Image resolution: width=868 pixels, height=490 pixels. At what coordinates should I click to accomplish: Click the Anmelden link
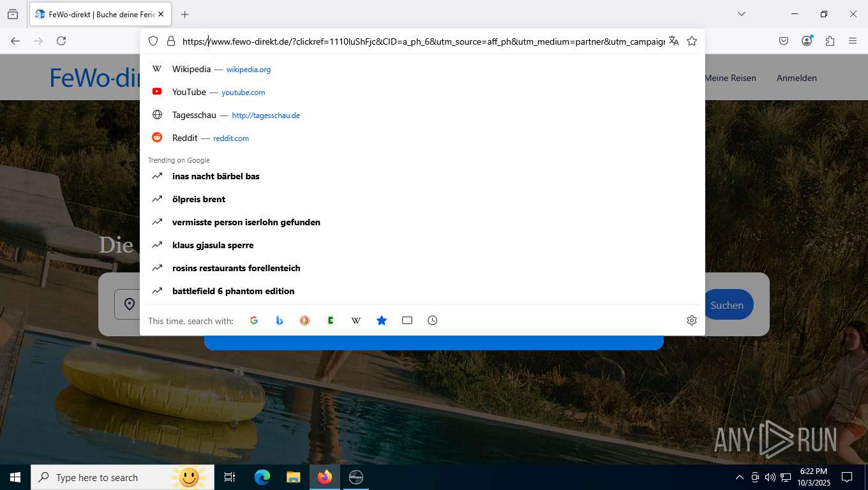point(797,78)
